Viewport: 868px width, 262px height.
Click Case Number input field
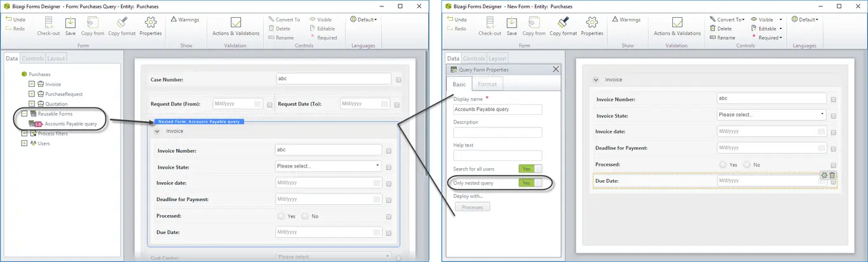coord(334,79)
